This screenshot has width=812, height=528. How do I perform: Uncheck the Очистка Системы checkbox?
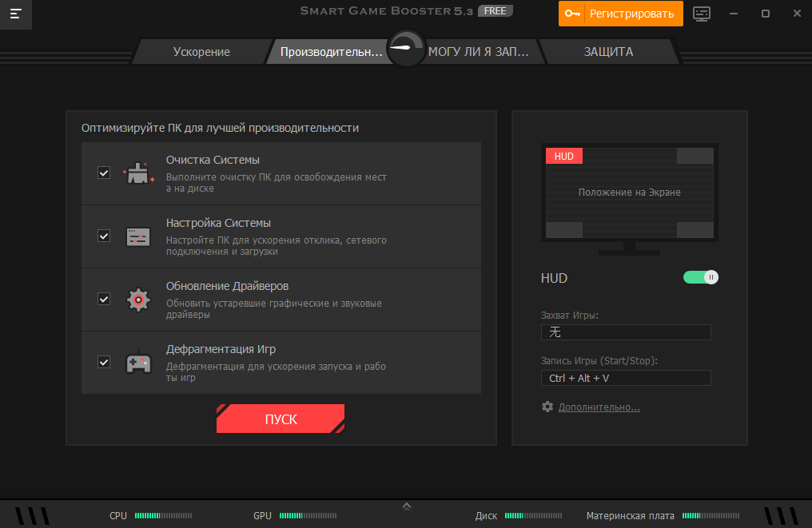tap(104, 173)
